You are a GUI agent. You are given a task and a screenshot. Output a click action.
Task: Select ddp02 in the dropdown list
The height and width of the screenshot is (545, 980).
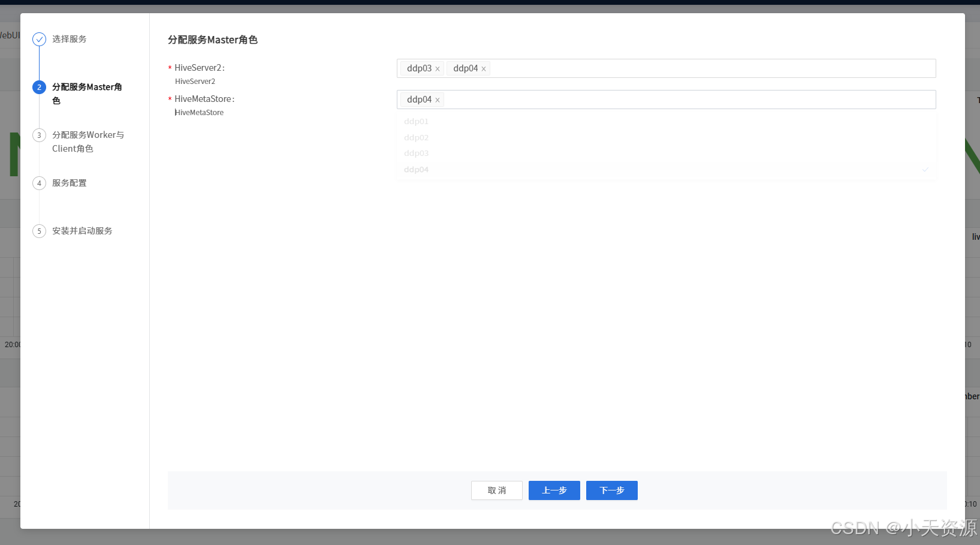coord(417,138)
